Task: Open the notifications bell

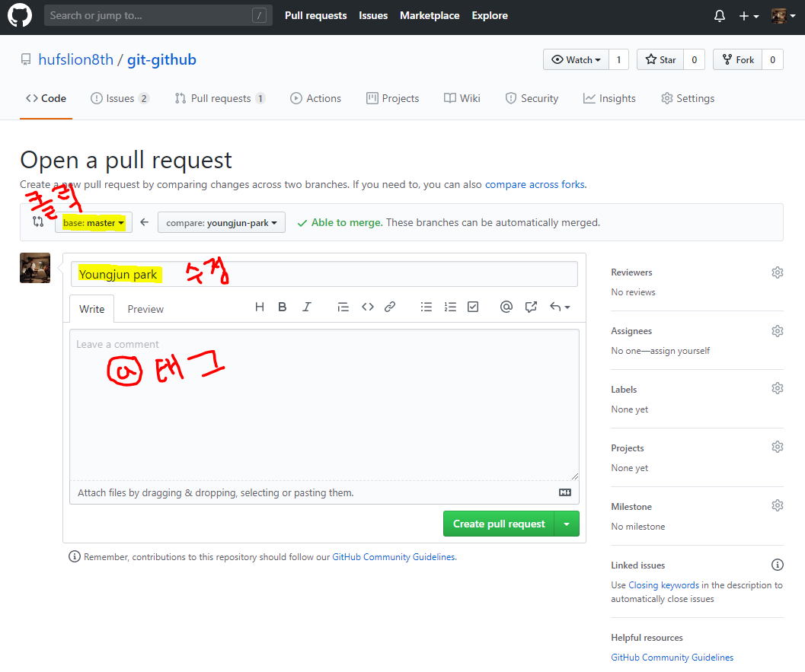Action: (719, 16)
